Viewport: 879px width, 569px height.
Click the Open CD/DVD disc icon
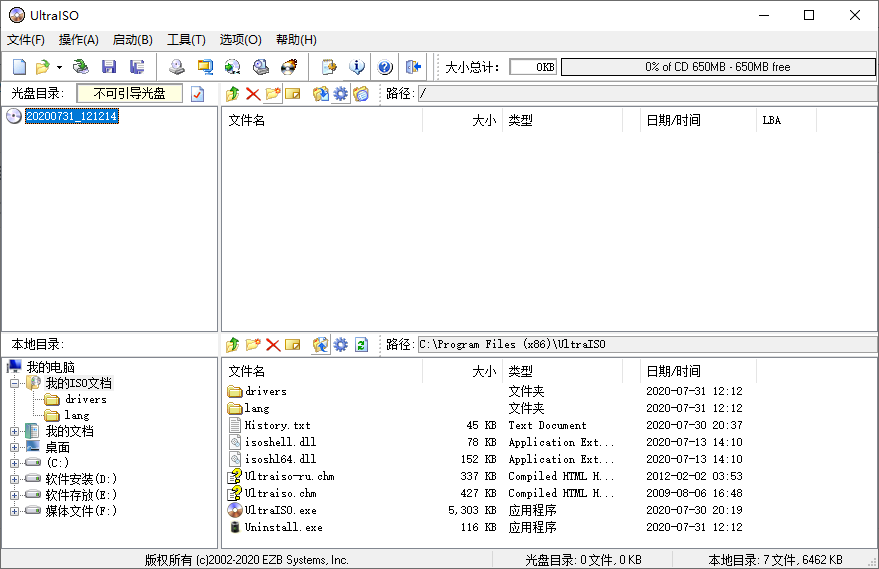81,67
